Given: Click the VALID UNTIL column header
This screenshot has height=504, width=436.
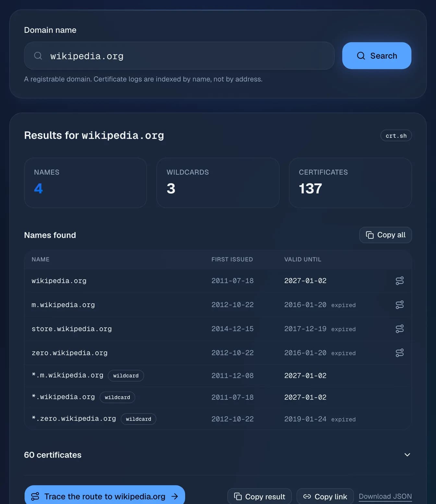Looking at the screenshot, I should (x=303, y=259).
